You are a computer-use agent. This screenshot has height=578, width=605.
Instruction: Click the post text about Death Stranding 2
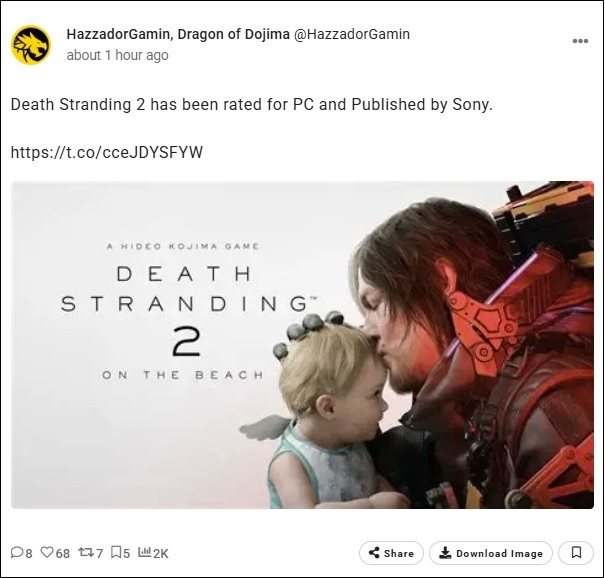tap(252, 104)
